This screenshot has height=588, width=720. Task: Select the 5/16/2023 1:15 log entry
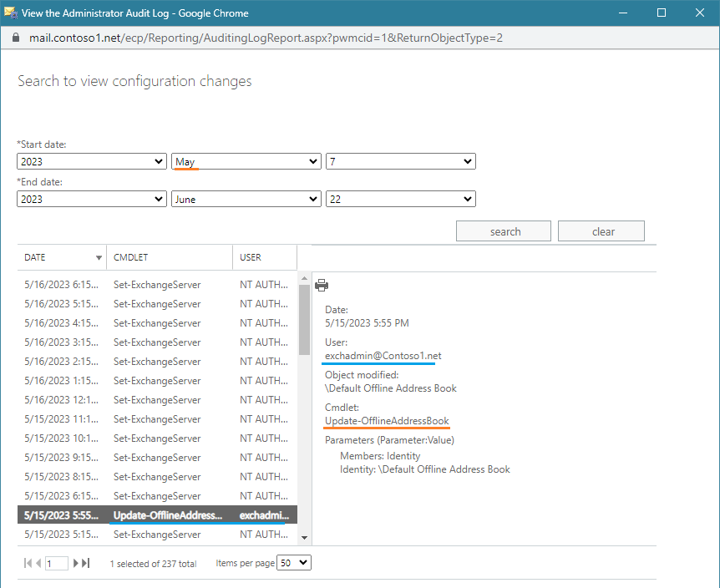tap(157, 381)
